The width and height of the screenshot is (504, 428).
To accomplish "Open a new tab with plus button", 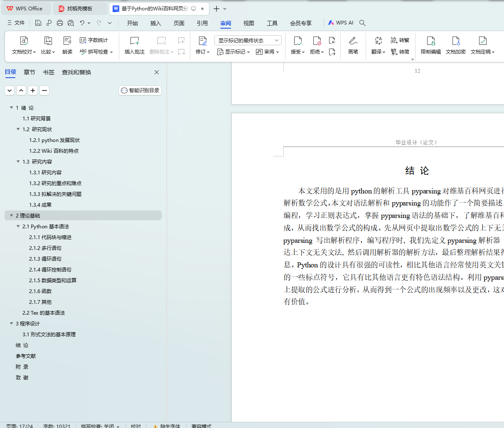I will (x=216, y=9).
